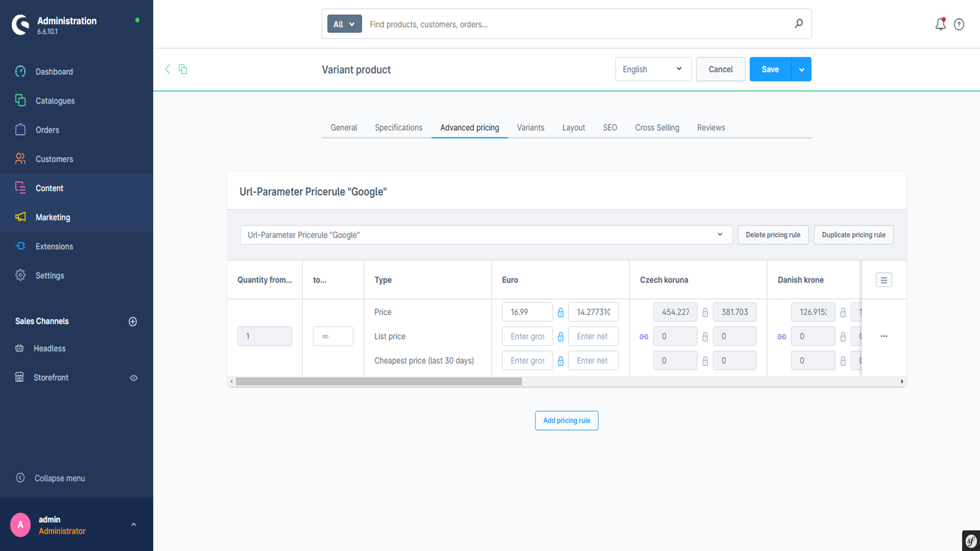
Task: Click the Danish krone List price link icon
Action: 782,337
